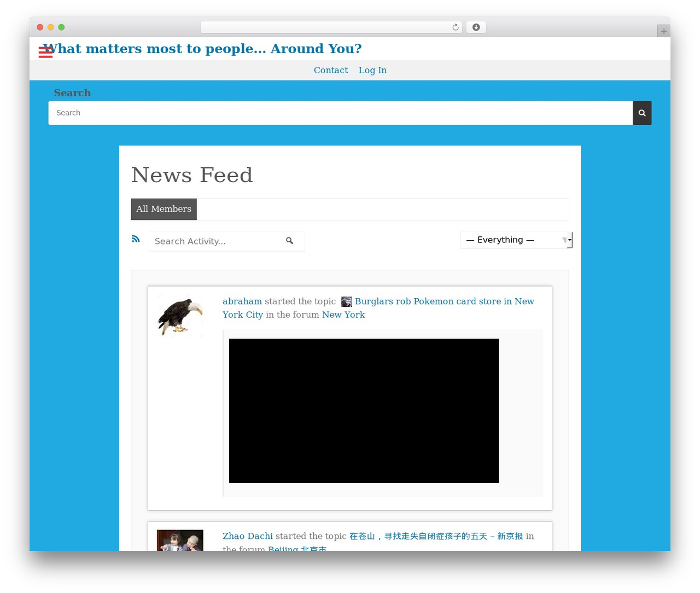The height and width of the screenshot is (593, 700).
Task: Click the Search Activity magnifier icon
Action: point(289,241)
